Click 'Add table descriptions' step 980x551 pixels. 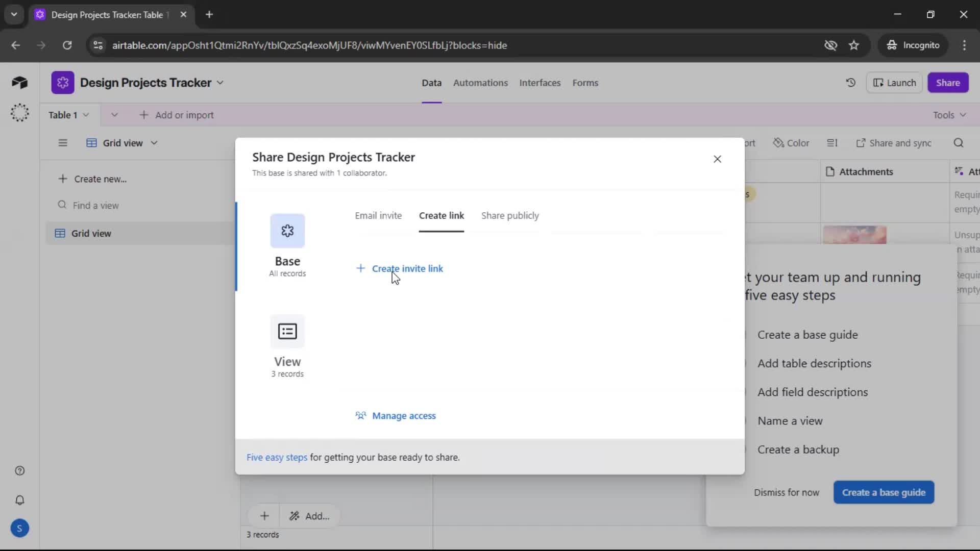(x=814, y=364)
